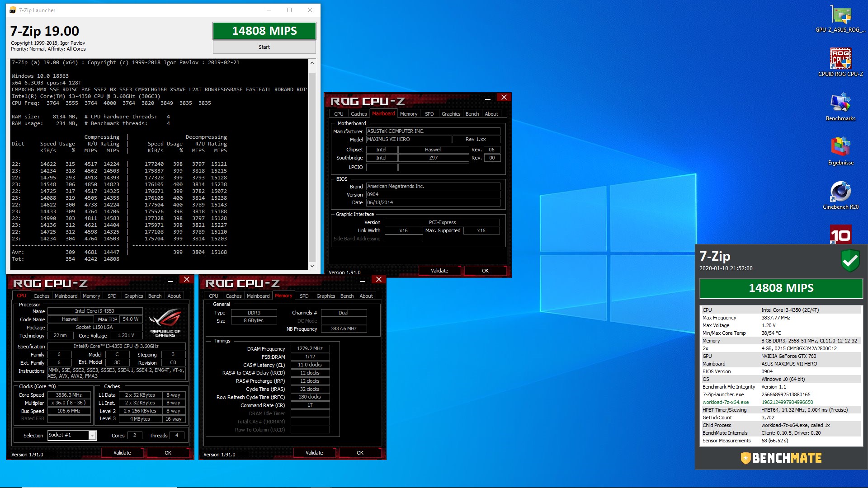Switch to Graphics tab in Mainboard window
Image resolution: width=868 pixels, height=488 pixels.
point(451,114)
